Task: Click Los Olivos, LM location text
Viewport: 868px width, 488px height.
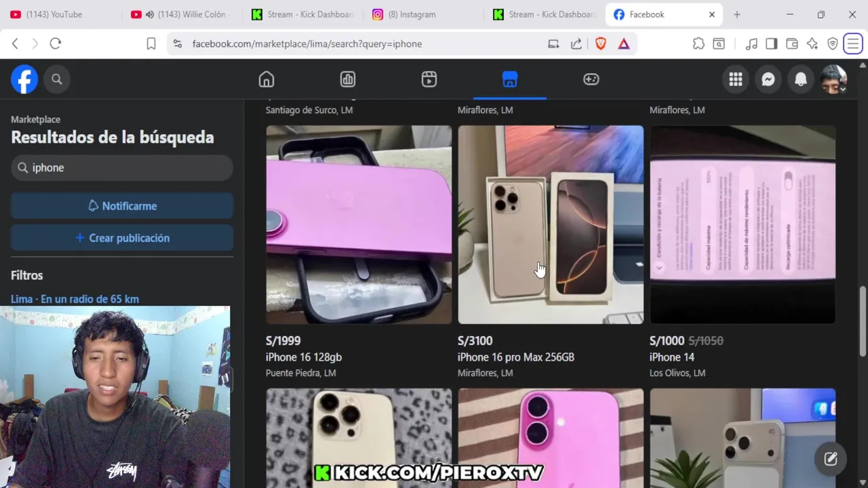Action: pos(677,373)
